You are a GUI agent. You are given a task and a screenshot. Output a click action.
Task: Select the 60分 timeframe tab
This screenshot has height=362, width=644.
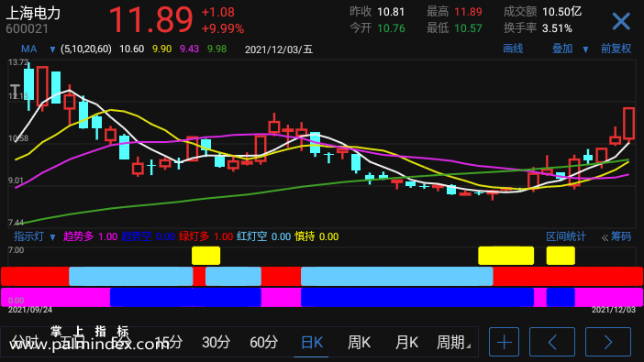click(x=263, y=342)
